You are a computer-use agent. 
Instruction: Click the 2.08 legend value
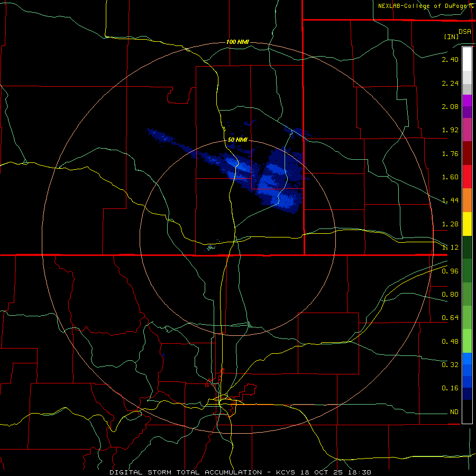(x=450, y=106)
